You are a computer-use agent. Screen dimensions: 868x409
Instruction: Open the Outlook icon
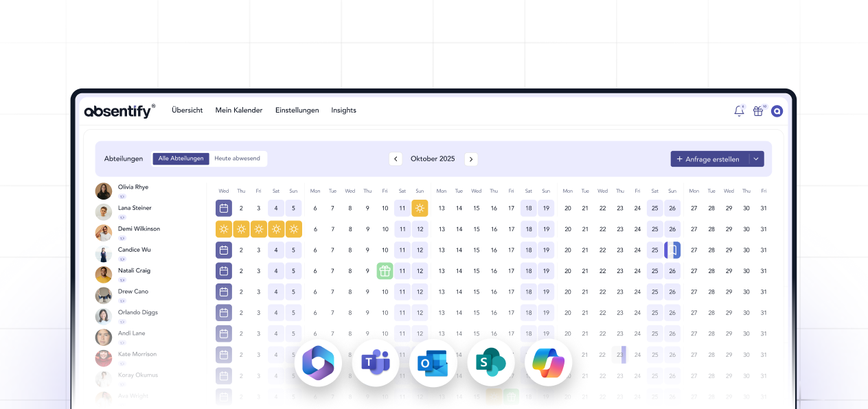click(433, 362)
